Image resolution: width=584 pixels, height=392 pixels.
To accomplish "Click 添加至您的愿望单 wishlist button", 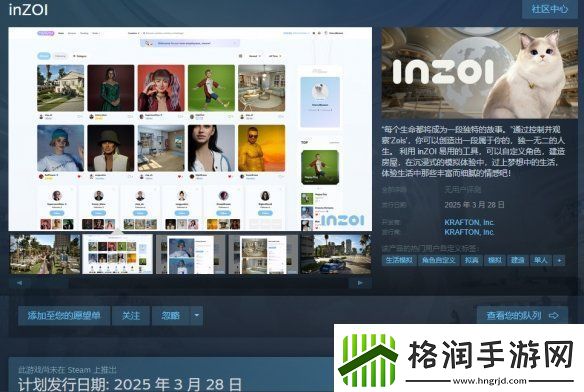I will pyautogui.click(x=64, y=316).
